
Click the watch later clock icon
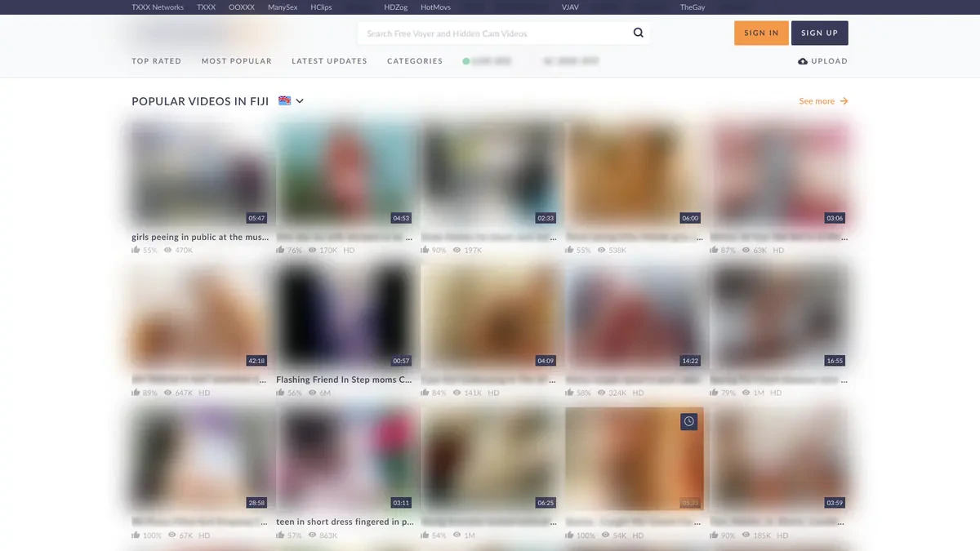pos(689,421)
